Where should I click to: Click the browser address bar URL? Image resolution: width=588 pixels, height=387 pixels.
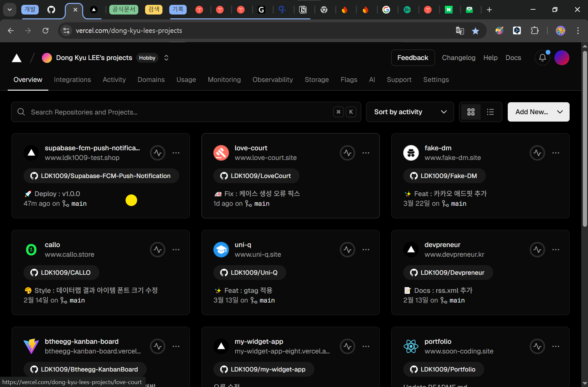click(129, 31)
